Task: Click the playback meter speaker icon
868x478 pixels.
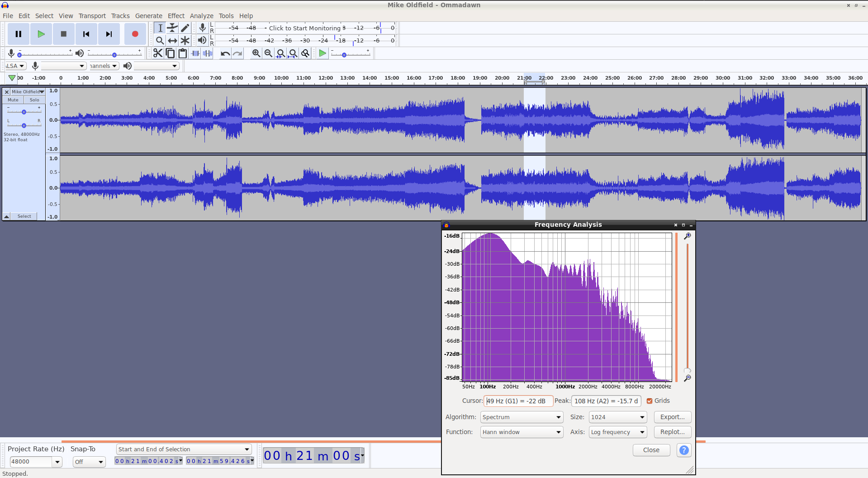Action: tap(202, 41)
